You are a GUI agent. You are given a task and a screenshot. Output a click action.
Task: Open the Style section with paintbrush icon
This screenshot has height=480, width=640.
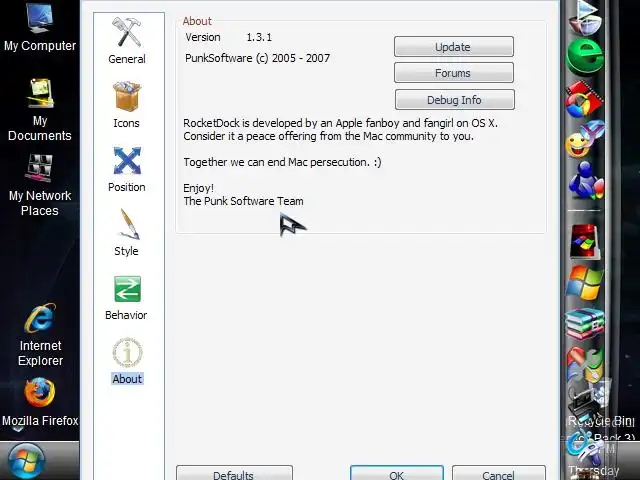coord(127,233)
